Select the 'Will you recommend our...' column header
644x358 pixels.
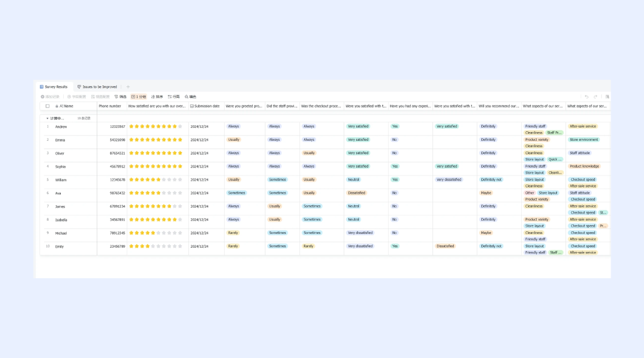pyautogui.click(x=499, y=106)
